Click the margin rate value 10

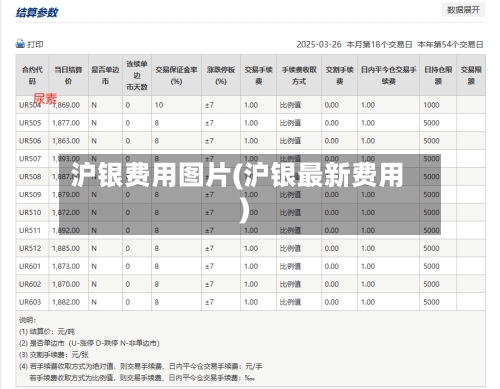point(159,105)
